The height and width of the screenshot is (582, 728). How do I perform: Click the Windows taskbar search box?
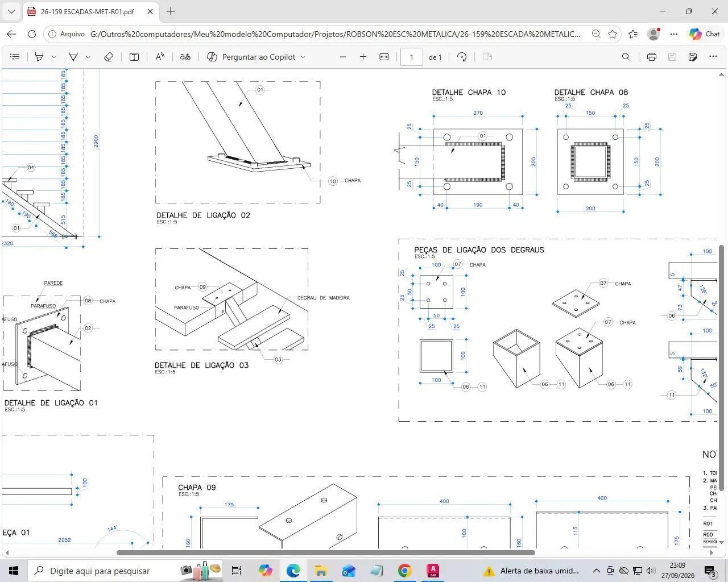click(x=126, y=571)
